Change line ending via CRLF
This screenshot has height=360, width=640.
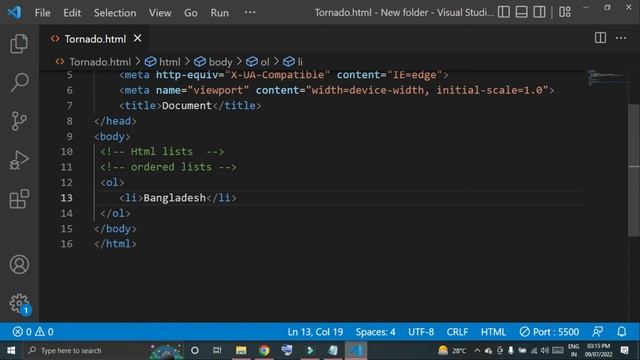point(457,332)
